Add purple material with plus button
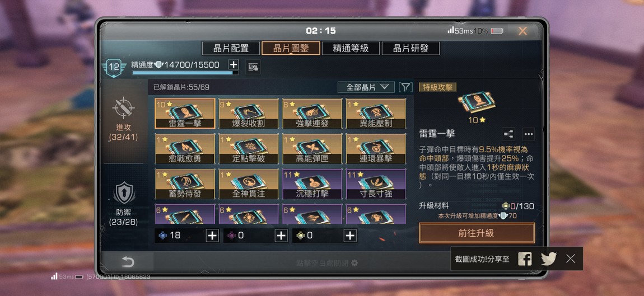The height and width of the screenshot is (296, 644). click(281, 236)
